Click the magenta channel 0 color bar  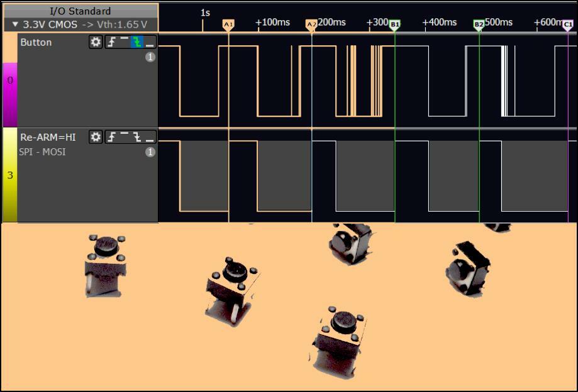(x=9, y=80)
